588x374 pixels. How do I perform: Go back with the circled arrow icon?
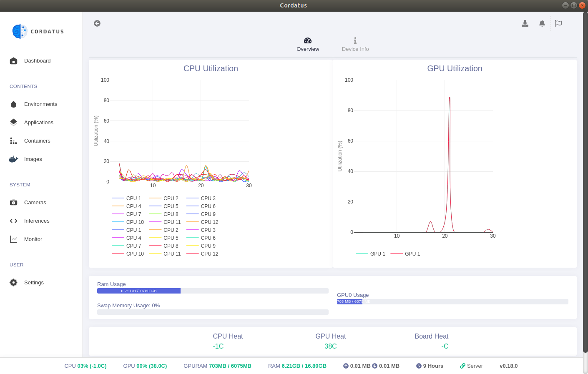pos(97,23)
